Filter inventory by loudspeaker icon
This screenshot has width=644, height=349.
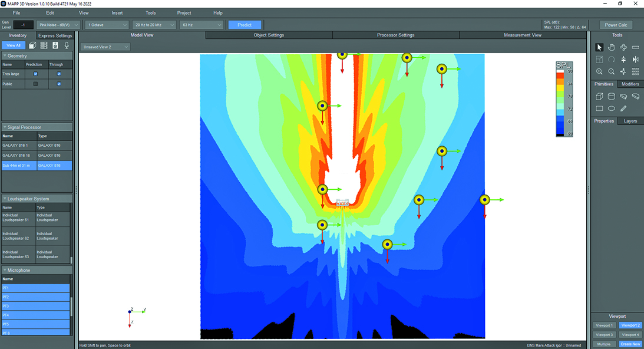pyautogui.click(x=55, y=45)
